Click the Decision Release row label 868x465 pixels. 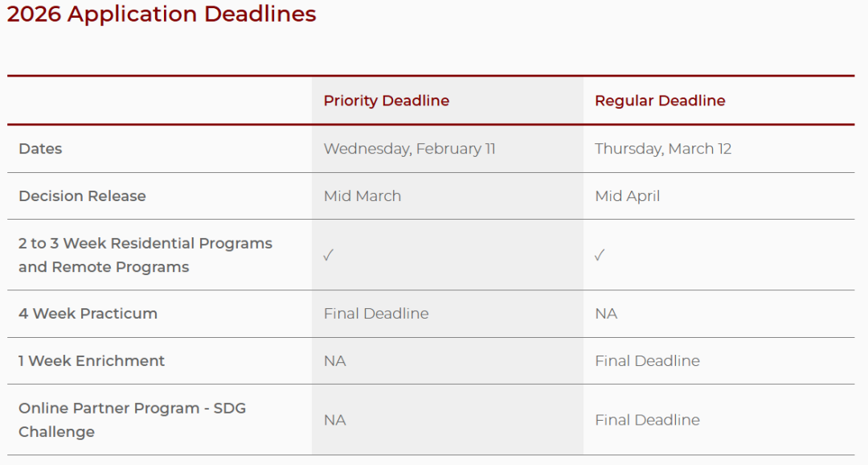click(82, 196)
